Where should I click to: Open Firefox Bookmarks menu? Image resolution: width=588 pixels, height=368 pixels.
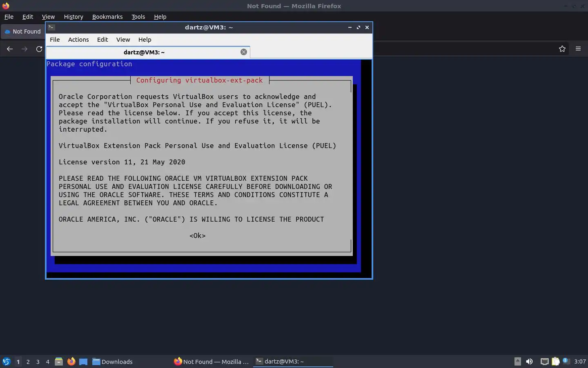click(107, 17)
